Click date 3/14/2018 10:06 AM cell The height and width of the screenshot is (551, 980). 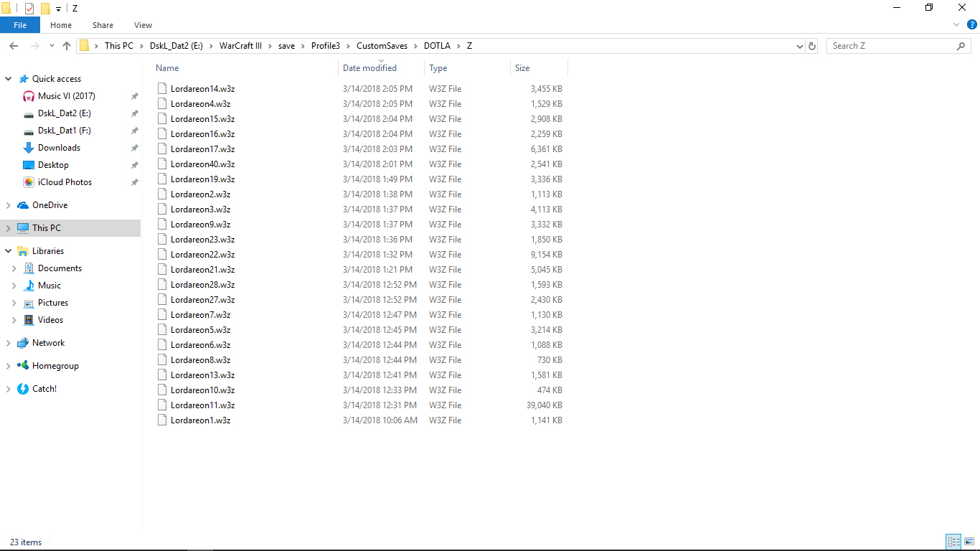pos(380,420)
